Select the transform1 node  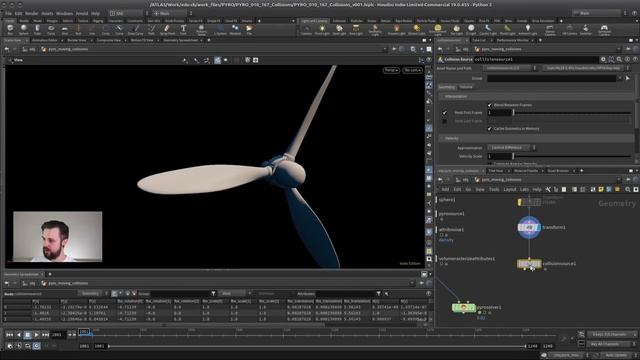529,227
